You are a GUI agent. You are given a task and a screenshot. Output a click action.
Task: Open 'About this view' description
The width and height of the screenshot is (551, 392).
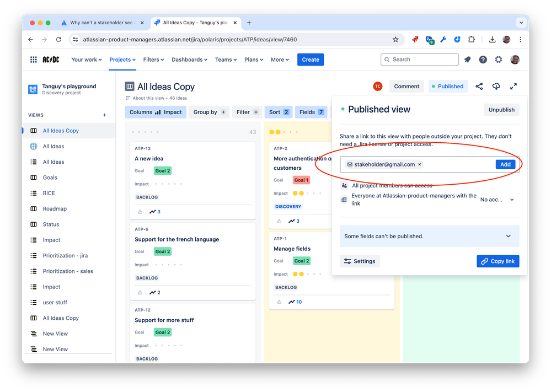click(x=148, y=98)
